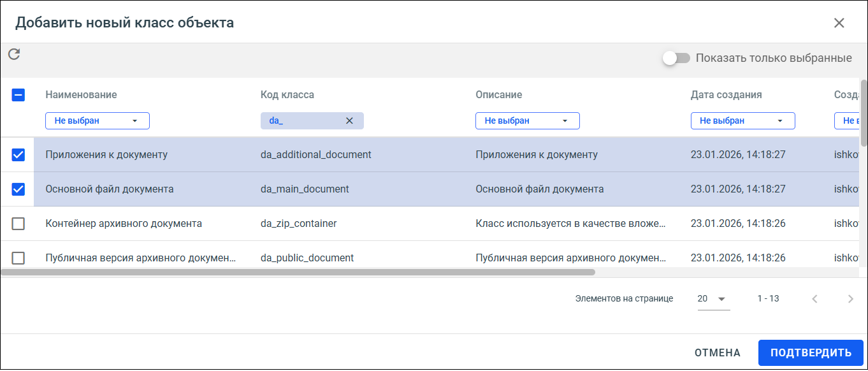Click date cell in da_main_document row

[x=738, y=189]
